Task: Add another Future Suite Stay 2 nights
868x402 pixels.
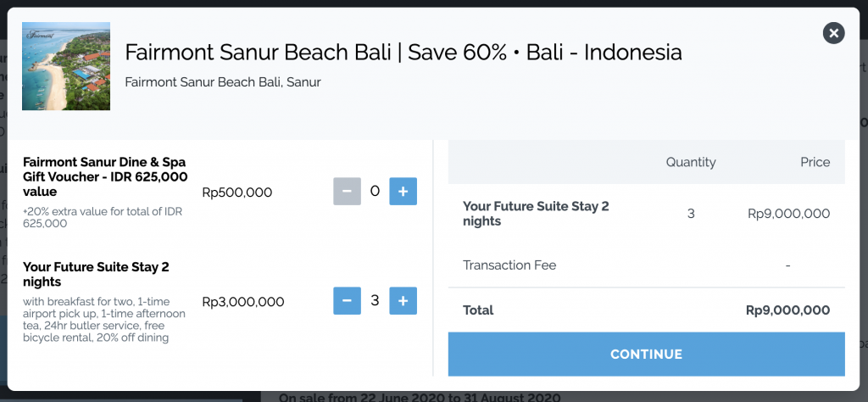Action: [x=403, y=301]
